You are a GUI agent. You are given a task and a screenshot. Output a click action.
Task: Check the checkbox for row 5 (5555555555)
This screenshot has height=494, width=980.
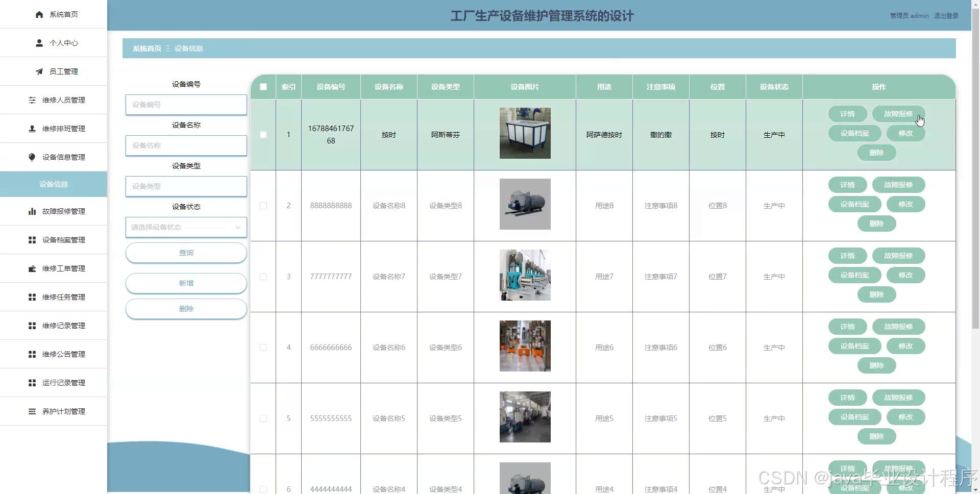click(263, 418)
